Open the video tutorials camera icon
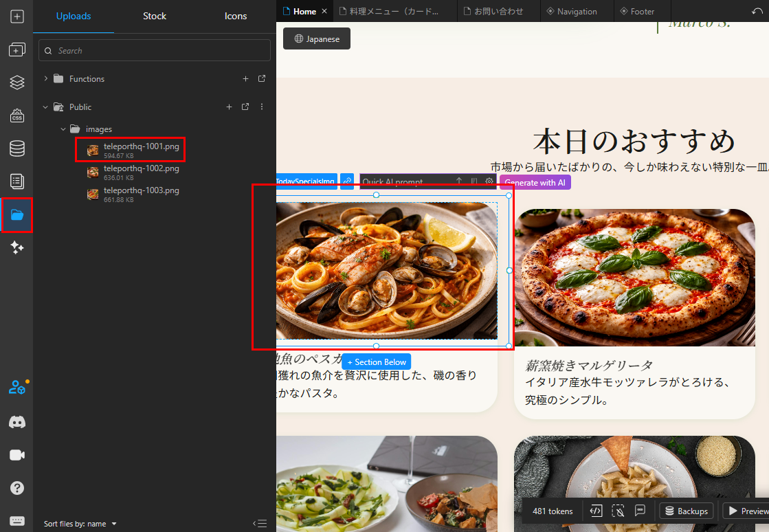769x532 pixels. (17, 455)
